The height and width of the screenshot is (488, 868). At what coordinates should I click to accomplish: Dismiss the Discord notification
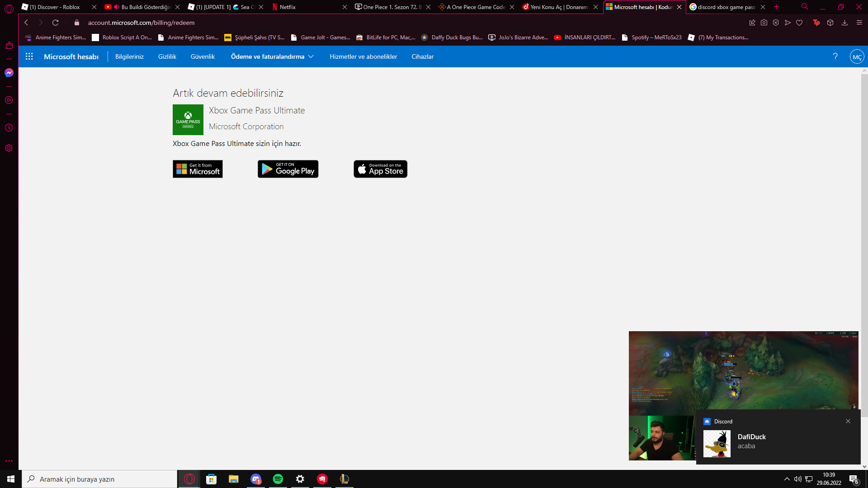(848, 421)
